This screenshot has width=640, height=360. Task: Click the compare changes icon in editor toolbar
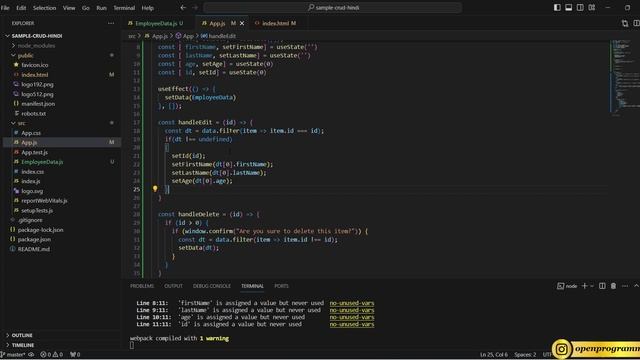click(625, 23)
